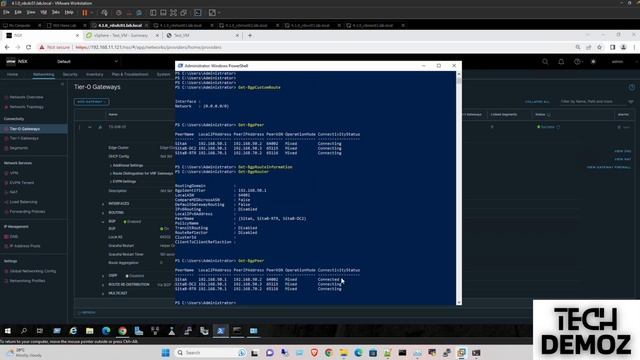
Task: Expand the ROUTE RE-DISTRIBUTION section
Action: pos(103,284)
